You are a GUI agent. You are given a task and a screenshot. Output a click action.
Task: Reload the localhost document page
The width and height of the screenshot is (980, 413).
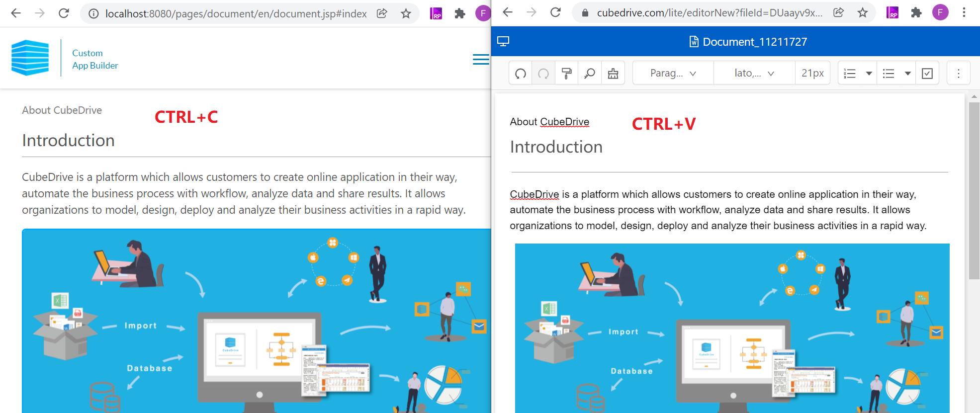pyautogui.click(x=64, y=13)
